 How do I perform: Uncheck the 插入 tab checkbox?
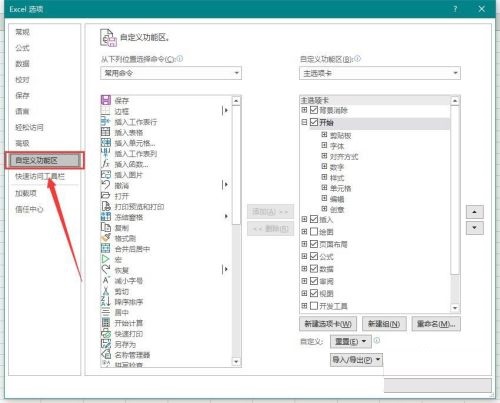[x=314, y=219]
